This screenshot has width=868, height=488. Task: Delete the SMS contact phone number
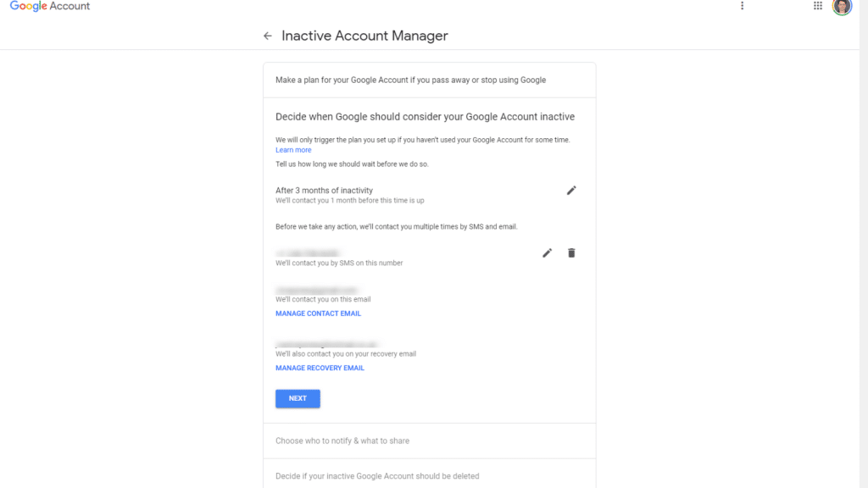point(570,252)
